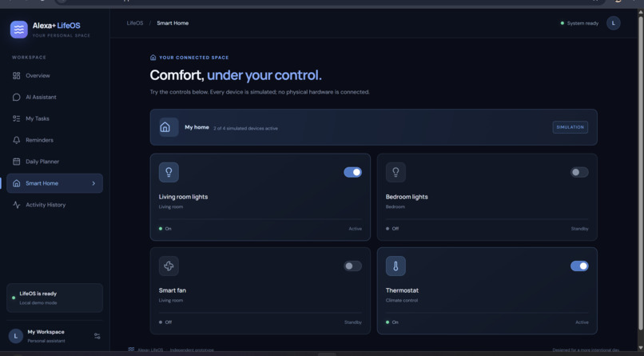Click the Alexa+ LifeOS title text
Screen dimensions: 644x356
tap(56, 26)
